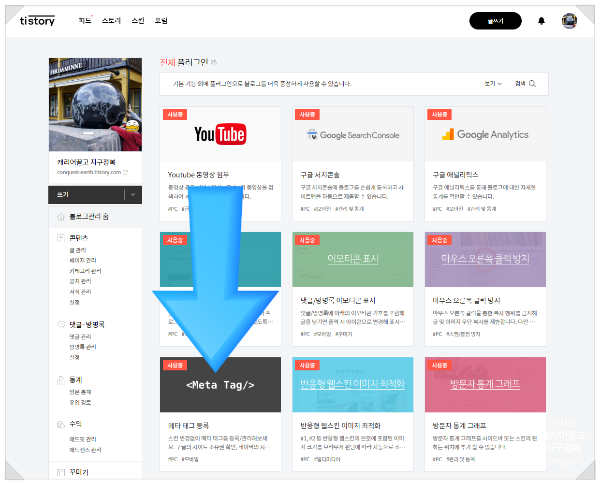Screen dimensions: 600x484
Task: Click the Google Analytics logo
Action: (x=485, y=134)
